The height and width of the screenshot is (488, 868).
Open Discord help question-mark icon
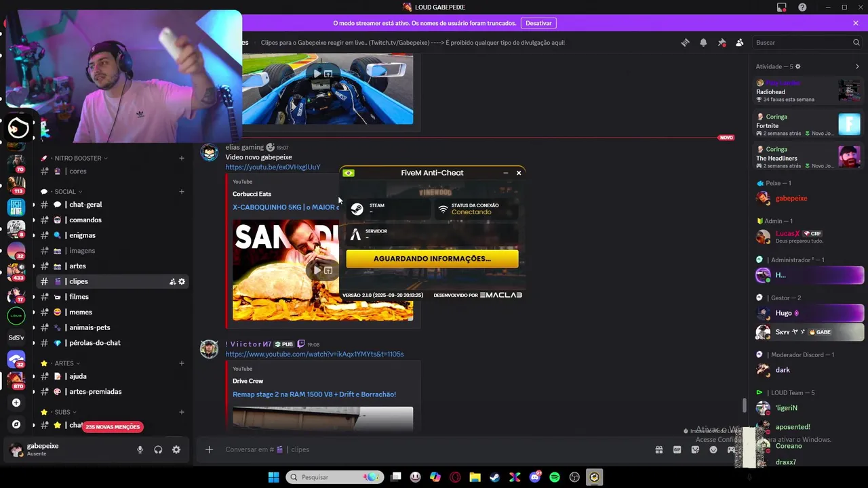pyautogui.click(x=803, y=7)
